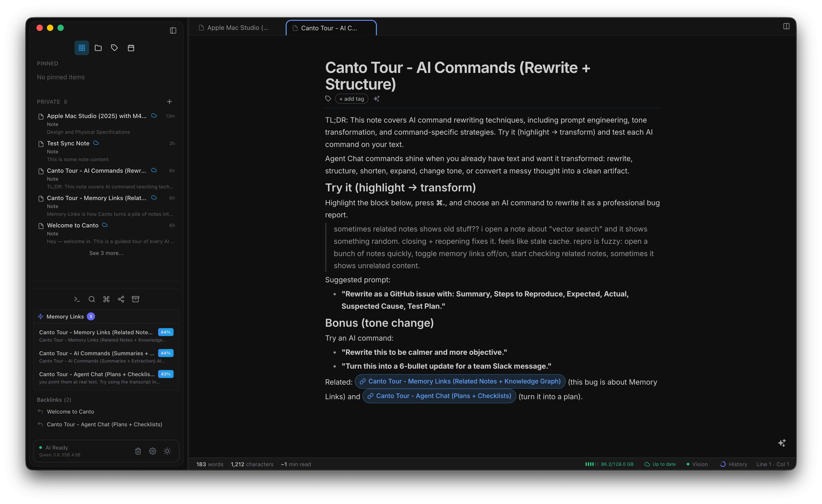Follow link Canto Tour - Memory Links (Related Notes + Knowledge Graph)
Image resolution: width=822 pixels, height=504 pixels.
point(460,381)
